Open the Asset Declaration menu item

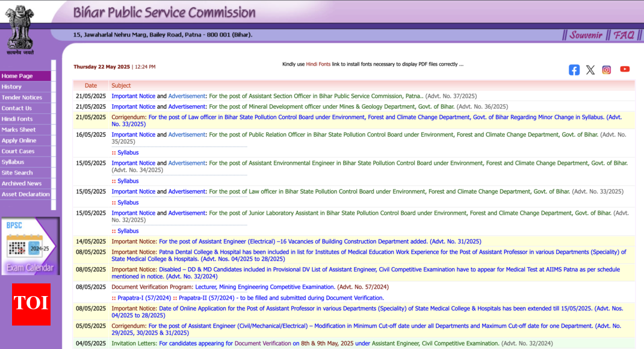click(x=25, y=194)
